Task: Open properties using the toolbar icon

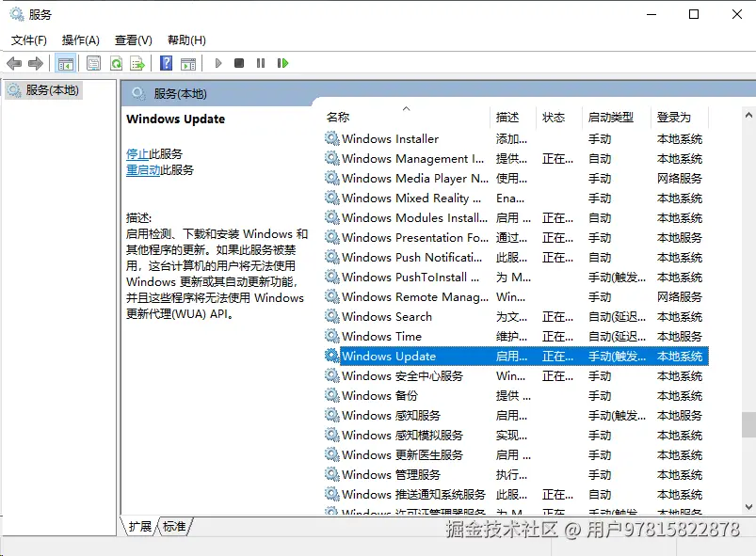Action: [94, 62]
